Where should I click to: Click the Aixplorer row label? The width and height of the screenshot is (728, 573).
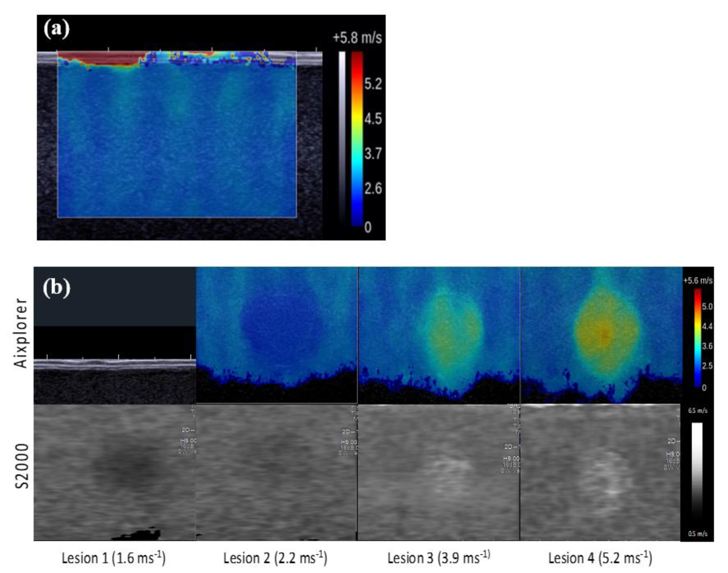tap(22, 333)
